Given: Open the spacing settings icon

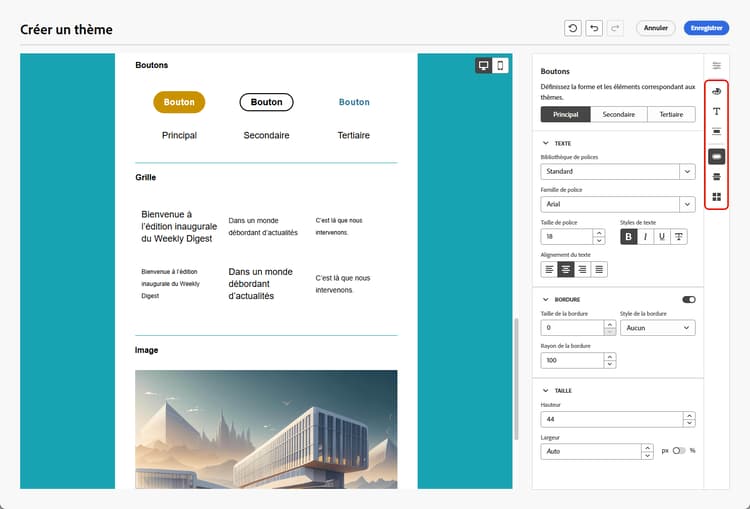Looking at the screenshot, I should point(716,132).
